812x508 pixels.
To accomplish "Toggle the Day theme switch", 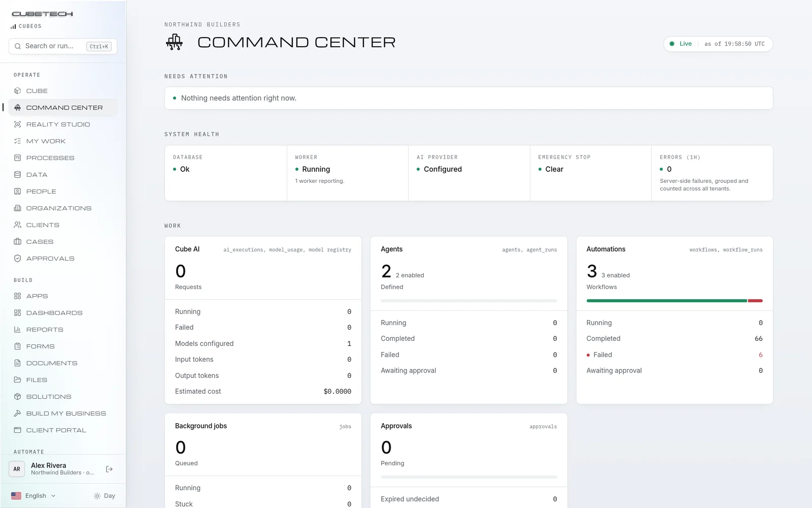I will click(x=104, y=496).
